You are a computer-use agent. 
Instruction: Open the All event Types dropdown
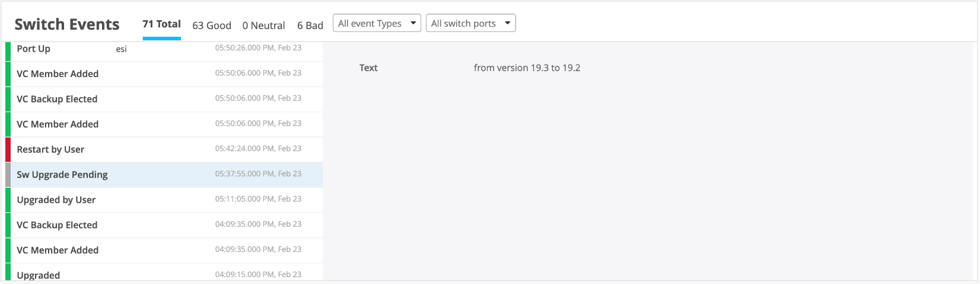[377, 23]
